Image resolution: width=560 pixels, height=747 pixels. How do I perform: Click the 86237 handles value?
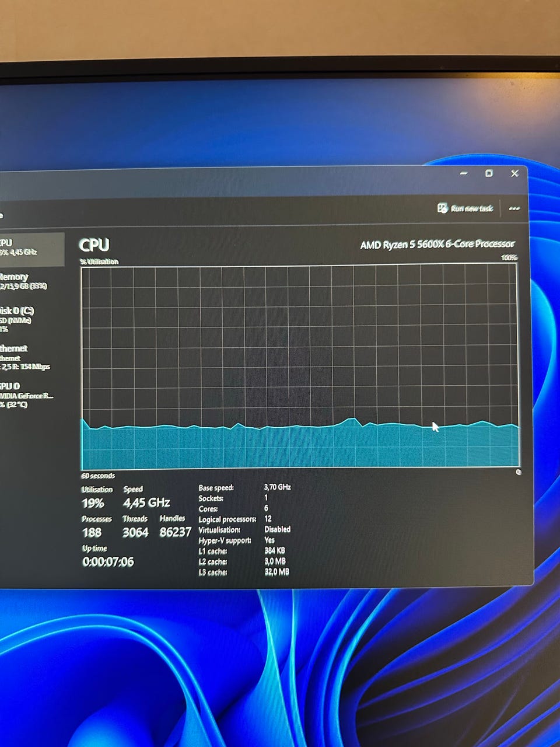point(176,532)
